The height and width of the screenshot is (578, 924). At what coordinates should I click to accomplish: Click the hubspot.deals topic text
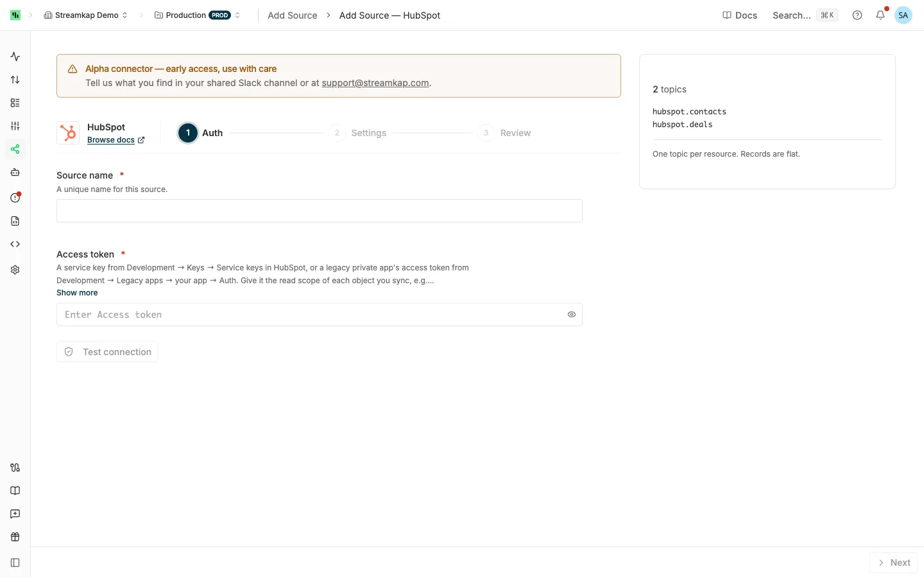[683, 125]
